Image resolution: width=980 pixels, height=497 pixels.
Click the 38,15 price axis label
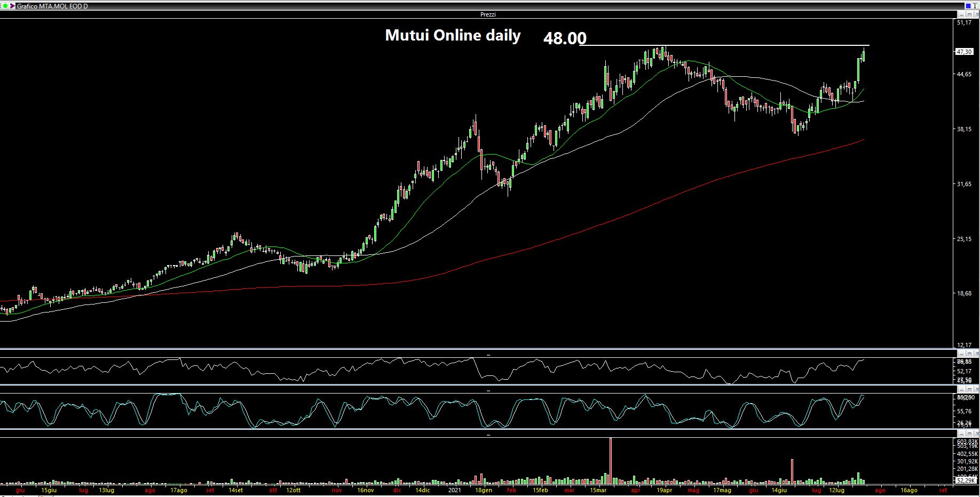pos(964,129)
